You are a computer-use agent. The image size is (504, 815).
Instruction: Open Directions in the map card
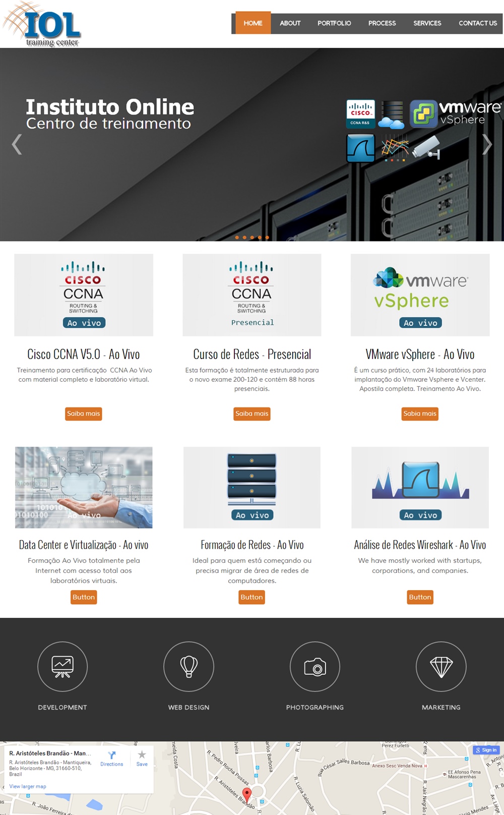pos(111,759)
